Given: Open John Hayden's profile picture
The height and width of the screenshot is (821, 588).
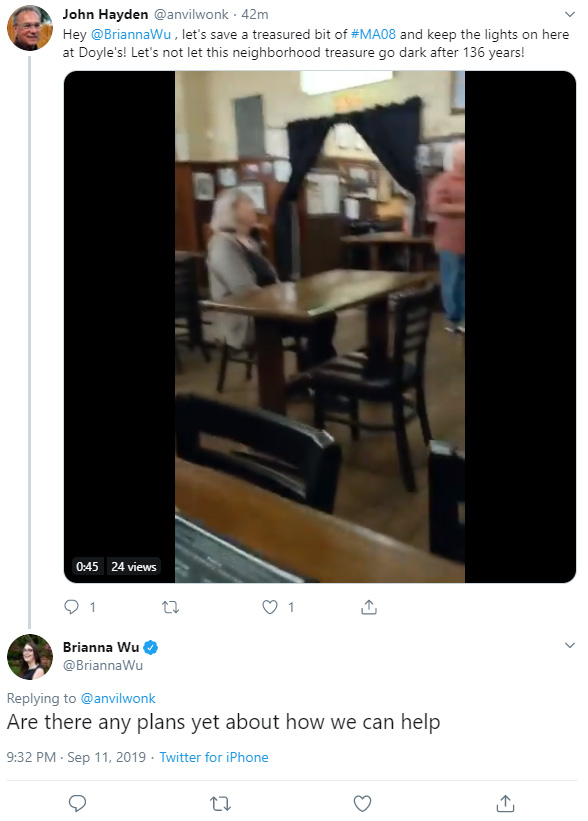Looking at the screenshot, I should [x=30, y=28].
